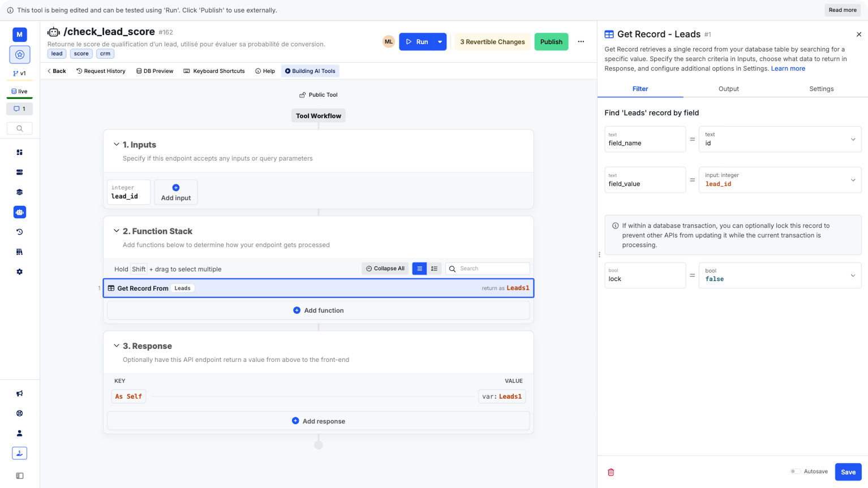Image resolution: width=868 pixels, height=488 pixels.
Task: Click the ML user avatar
Action: pos(389,42)
